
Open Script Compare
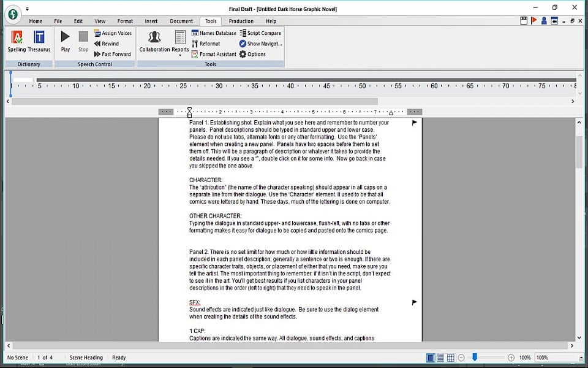click(x=260, y=33)
